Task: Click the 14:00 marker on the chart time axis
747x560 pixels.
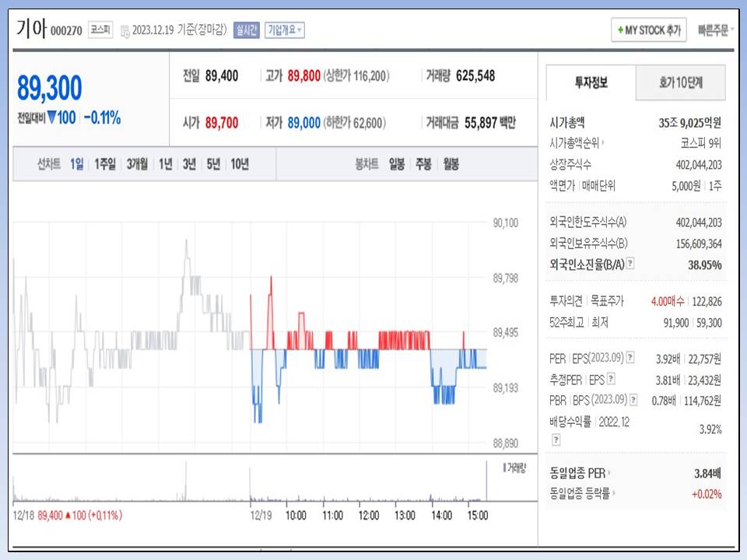Action: click(441, 515)
